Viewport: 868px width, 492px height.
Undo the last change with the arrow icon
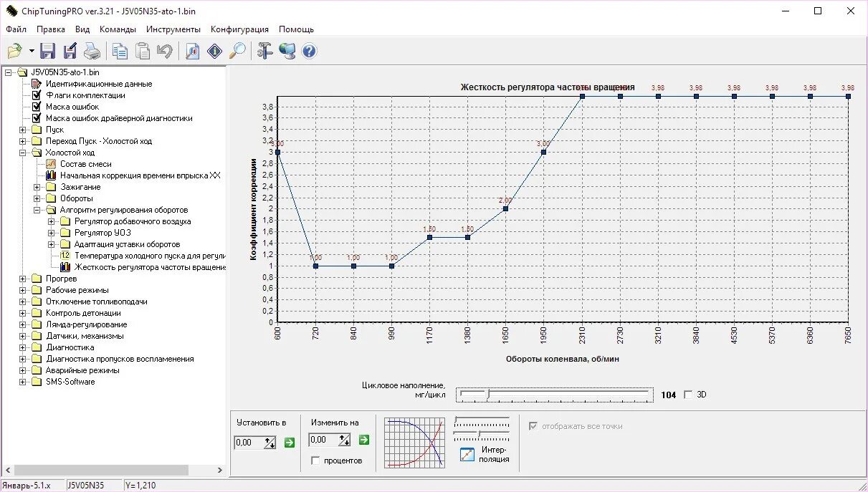point(164,51)
